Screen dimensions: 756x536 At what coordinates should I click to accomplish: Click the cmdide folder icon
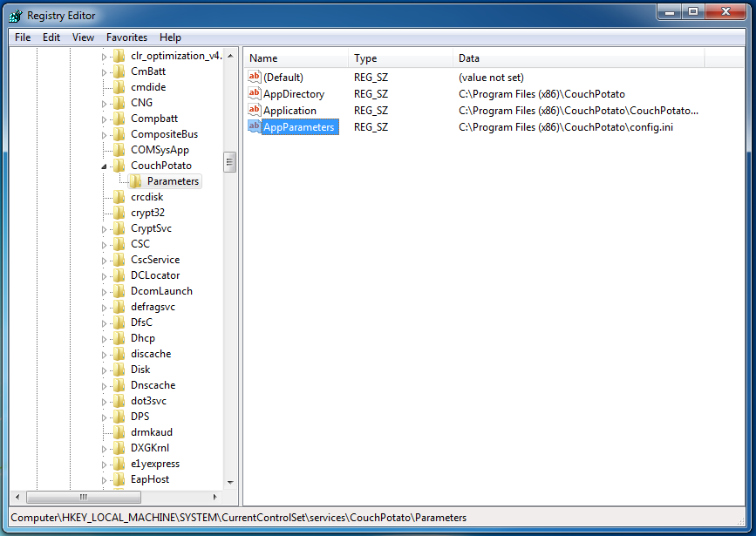tap(119, 87)
